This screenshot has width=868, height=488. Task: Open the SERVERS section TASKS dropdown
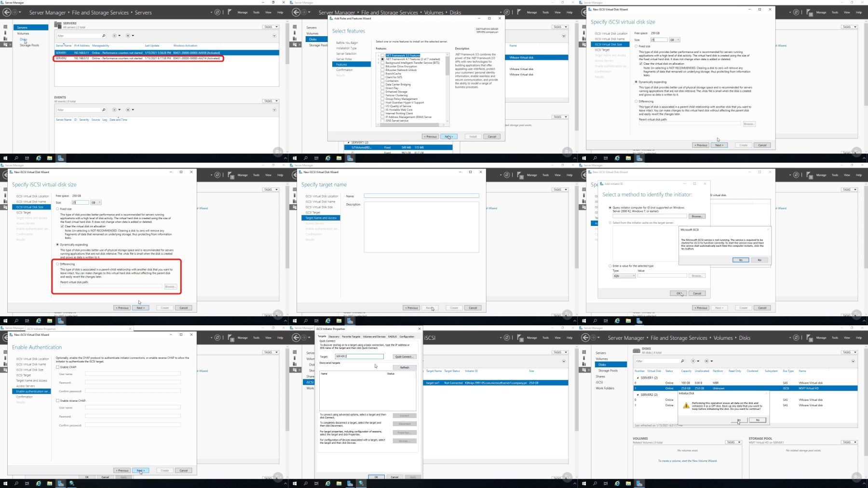[271, 27]
